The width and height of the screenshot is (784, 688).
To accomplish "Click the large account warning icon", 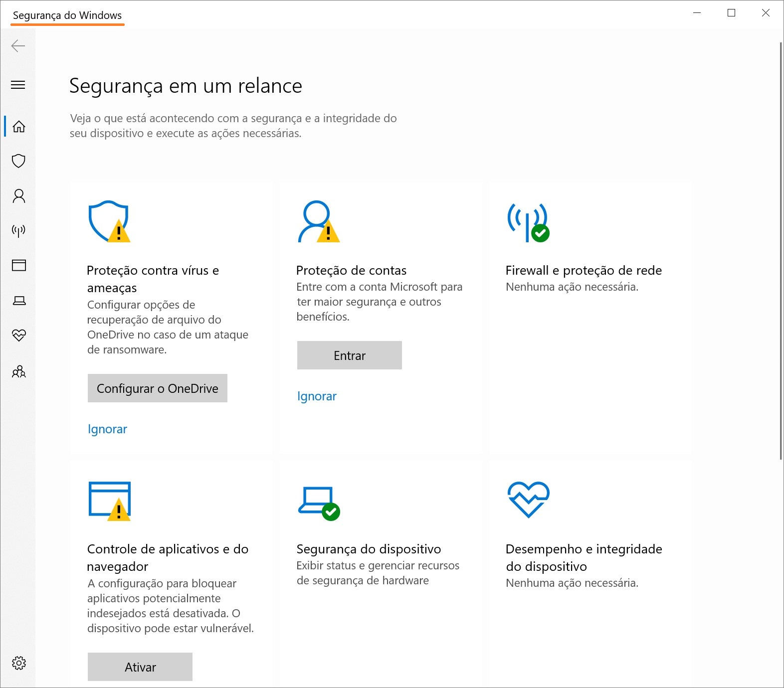I will (x=319, y=222).
